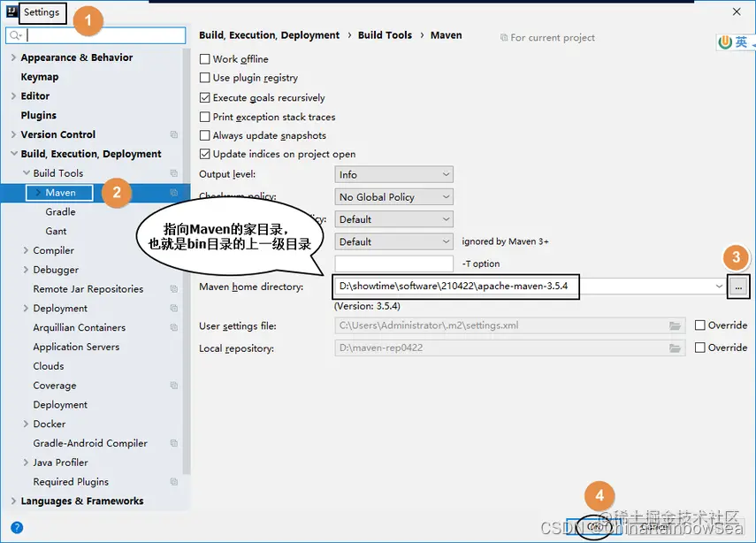Click project-level icon beside Required Plugins

coord(174,482)
